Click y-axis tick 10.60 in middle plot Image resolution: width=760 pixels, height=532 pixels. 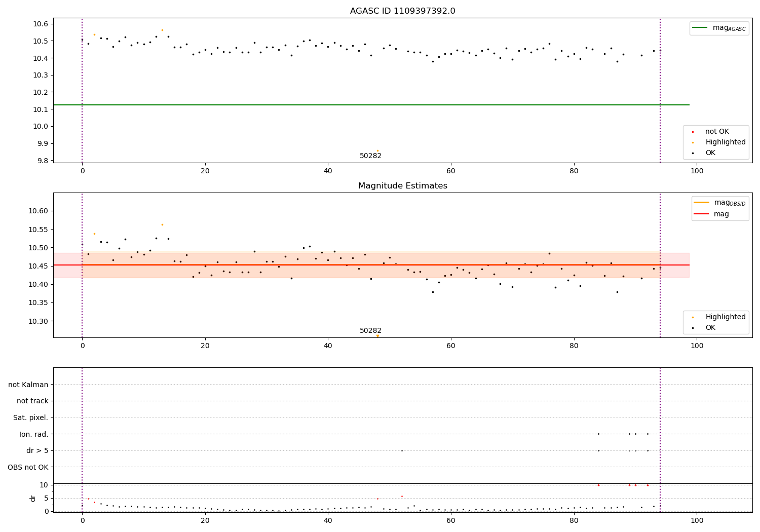39,211
